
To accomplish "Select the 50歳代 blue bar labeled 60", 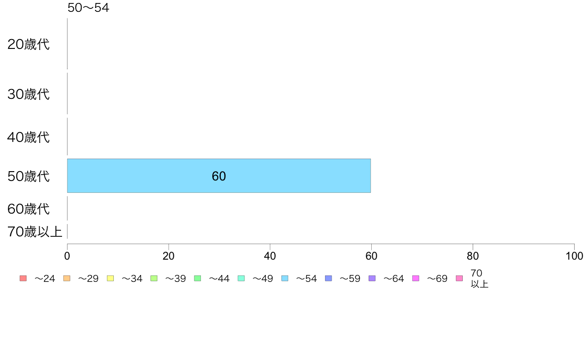I will (219, 176).
